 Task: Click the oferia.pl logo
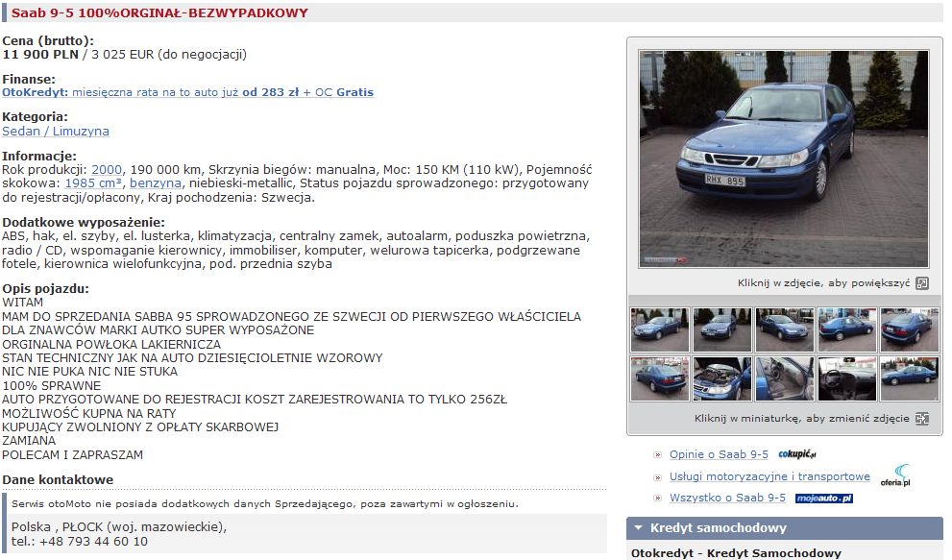coord(895,475)
